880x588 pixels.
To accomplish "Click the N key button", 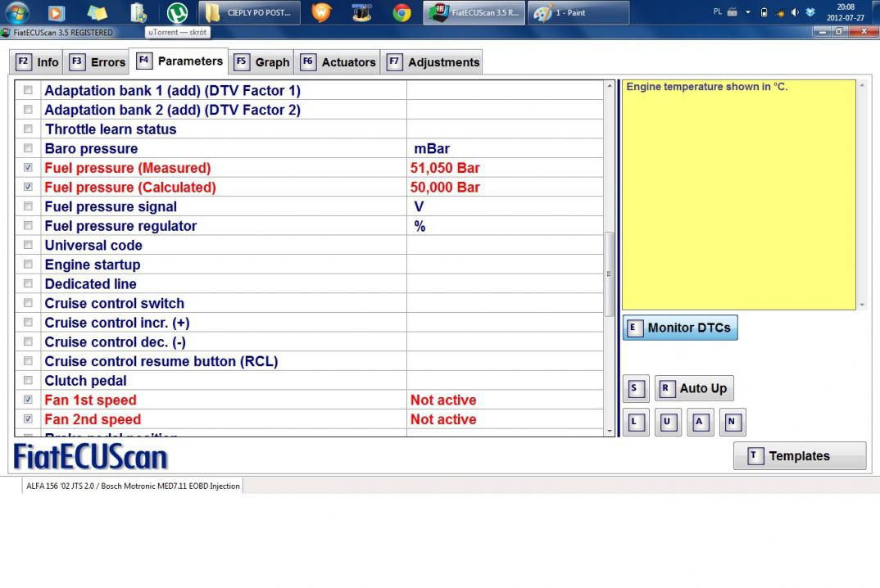I will (x=733, y=422).
